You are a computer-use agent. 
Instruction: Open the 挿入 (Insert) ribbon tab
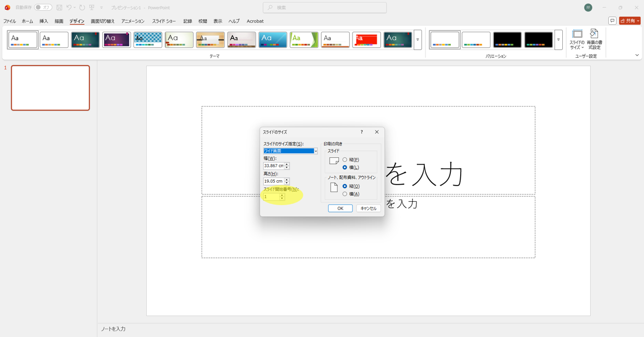point(44,21)
